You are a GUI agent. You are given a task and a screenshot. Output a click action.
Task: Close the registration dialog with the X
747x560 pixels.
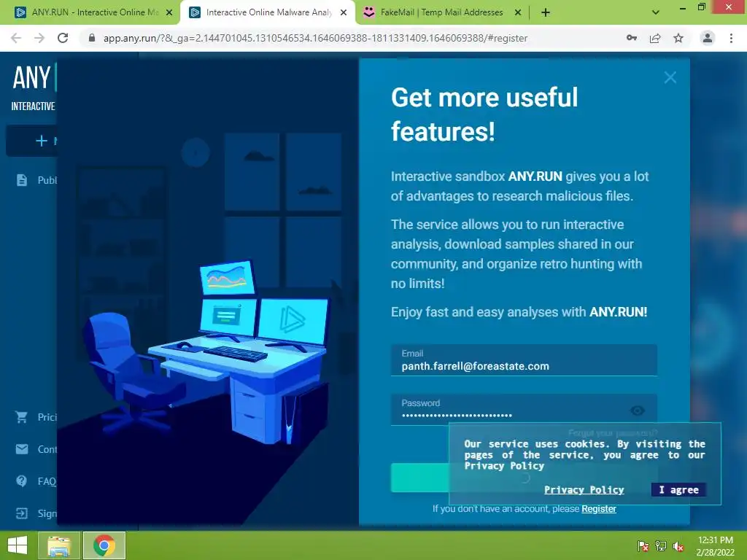pos(670,77)
